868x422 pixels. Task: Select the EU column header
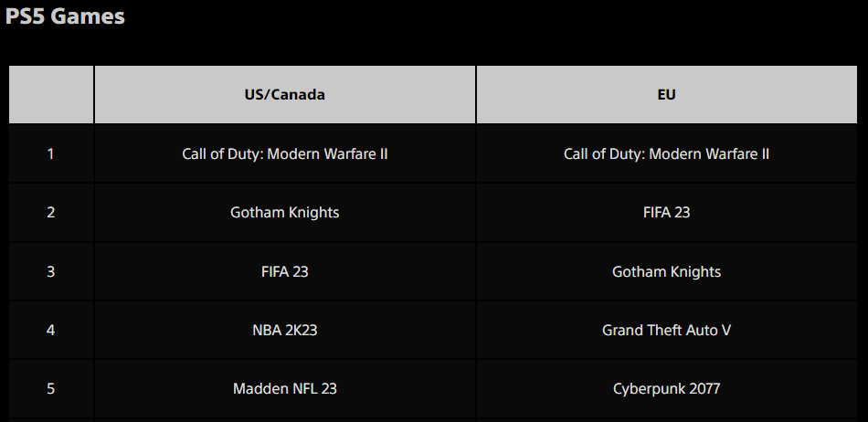pos(666,94)
